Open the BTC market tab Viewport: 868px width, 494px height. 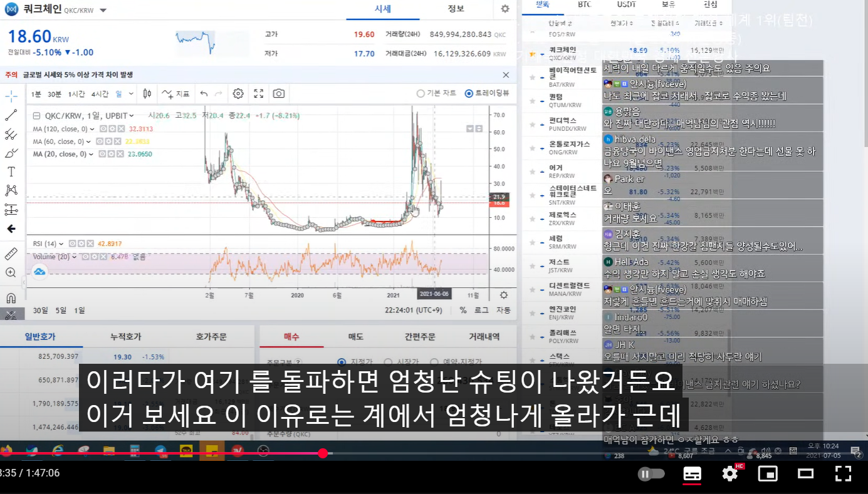click(x=584, y=4)
